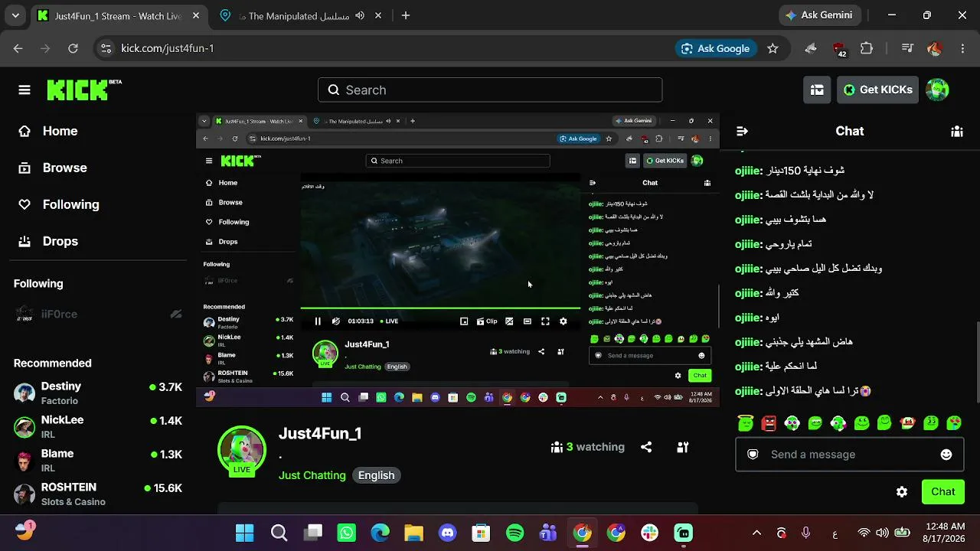This screenshot has width=980, height=551.
Task: Click the shield icon in the message box
Action: click(753, 455)
